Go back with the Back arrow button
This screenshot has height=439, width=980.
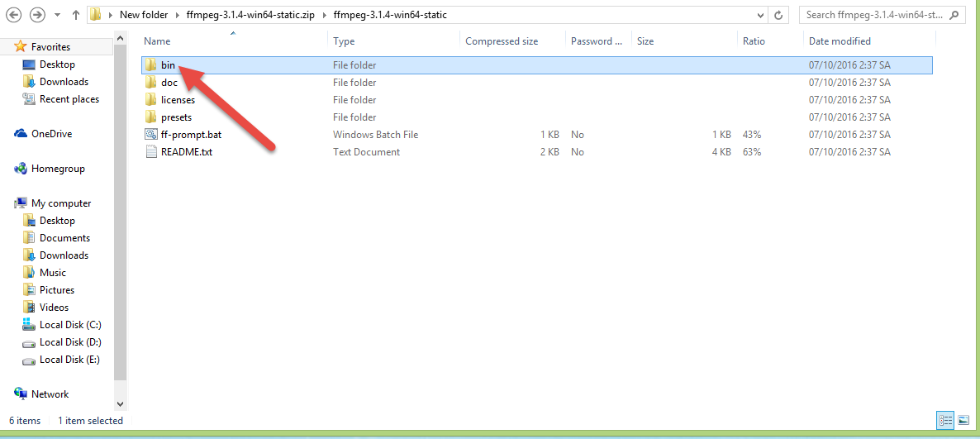[13, 14]
